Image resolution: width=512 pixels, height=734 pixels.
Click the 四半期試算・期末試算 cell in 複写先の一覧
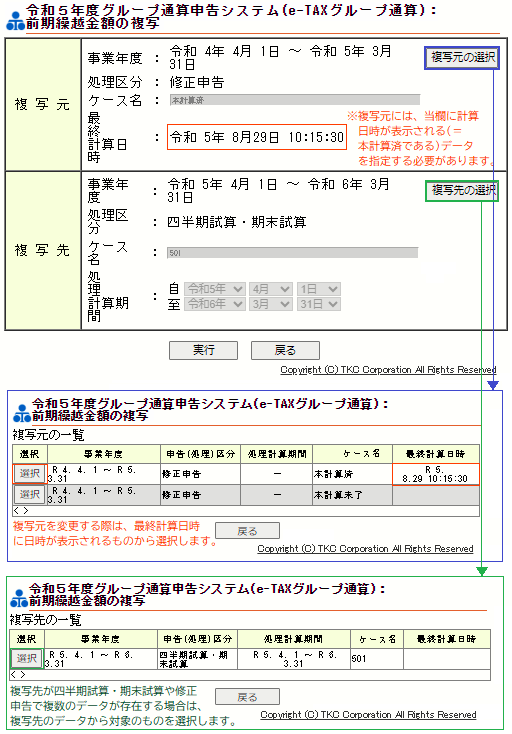click(x=197, y=659)
